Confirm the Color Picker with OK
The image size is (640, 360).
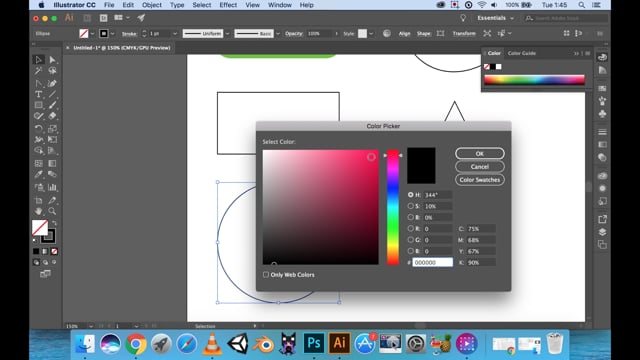(x=480, y=153)
